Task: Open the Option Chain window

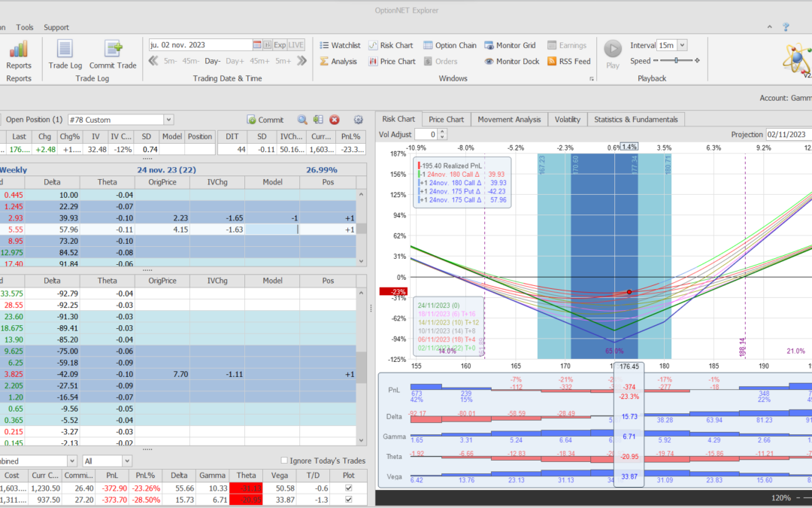Action: pyautogui.click(x=450, y=45)
